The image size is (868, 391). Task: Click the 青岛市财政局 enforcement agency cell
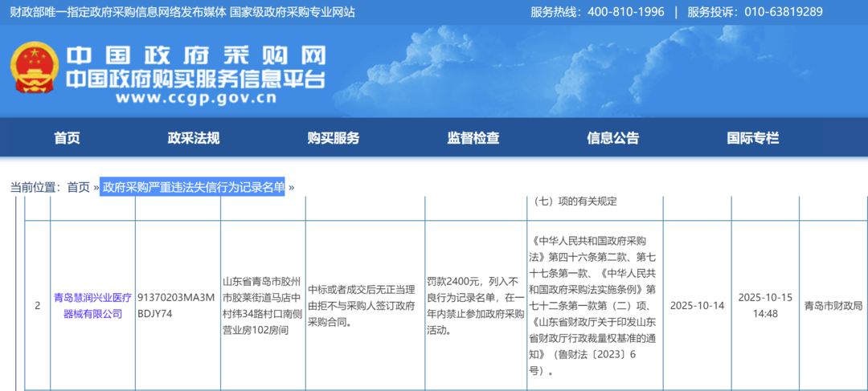[833, 305]
